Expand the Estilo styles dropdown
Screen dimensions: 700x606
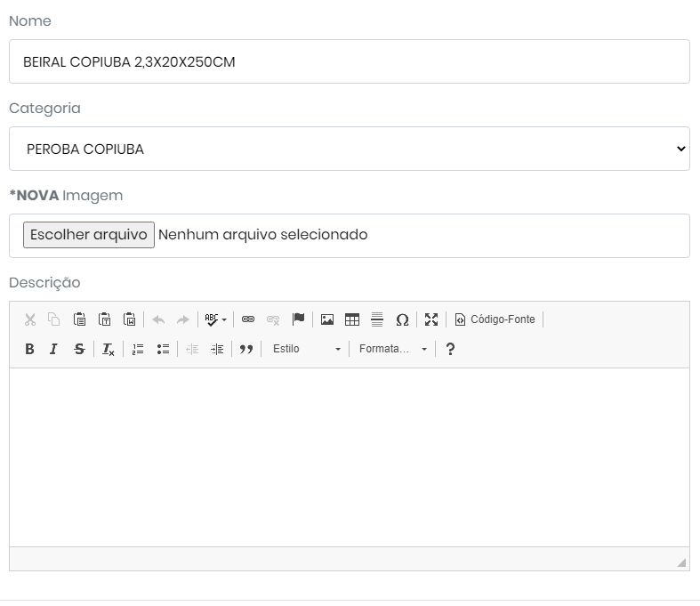[x=306, y=349]
